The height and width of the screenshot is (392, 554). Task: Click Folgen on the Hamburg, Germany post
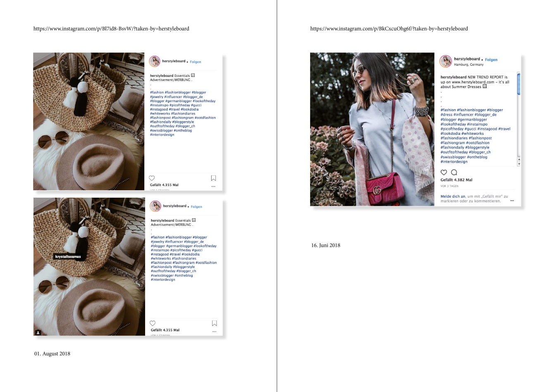(491, 60)
